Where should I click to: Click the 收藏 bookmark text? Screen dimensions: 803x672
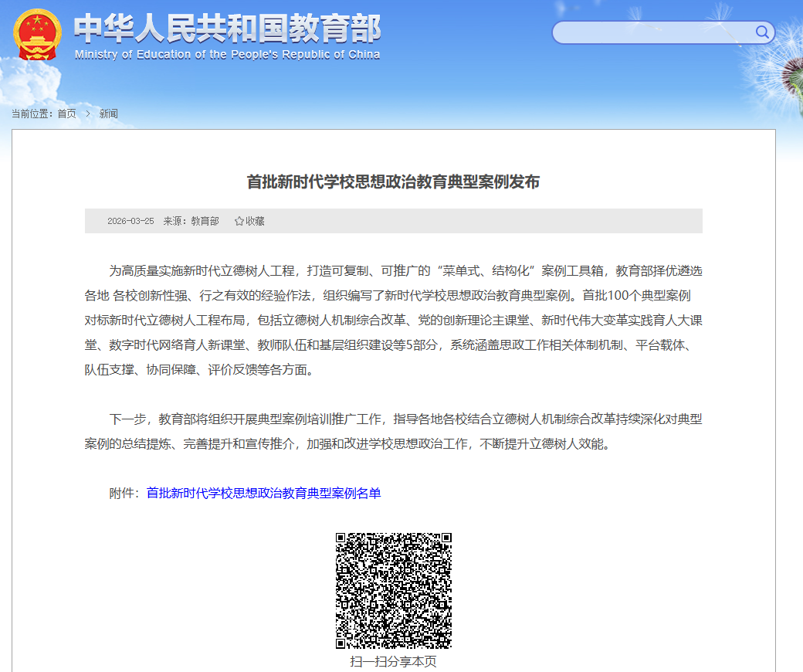coord(255,221)
